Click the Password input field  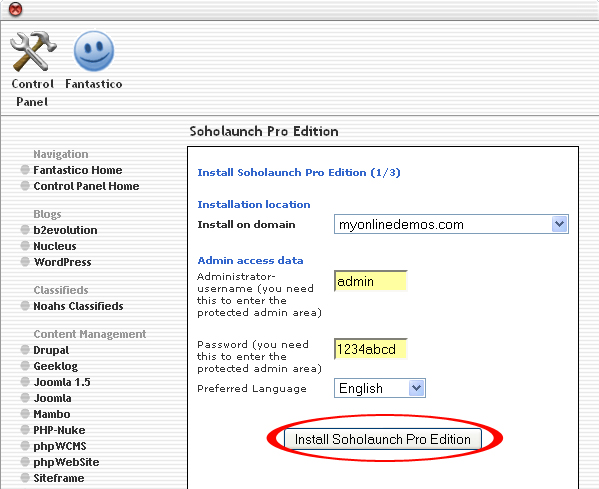tap(371, 349)
